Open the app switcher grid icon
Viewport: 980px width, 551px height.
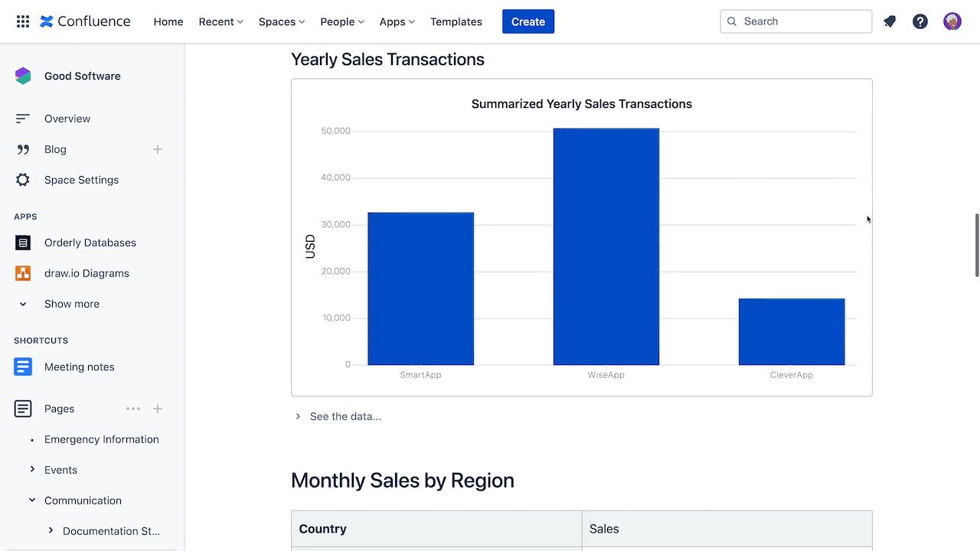pyautogui.click(x=23, y=21)
